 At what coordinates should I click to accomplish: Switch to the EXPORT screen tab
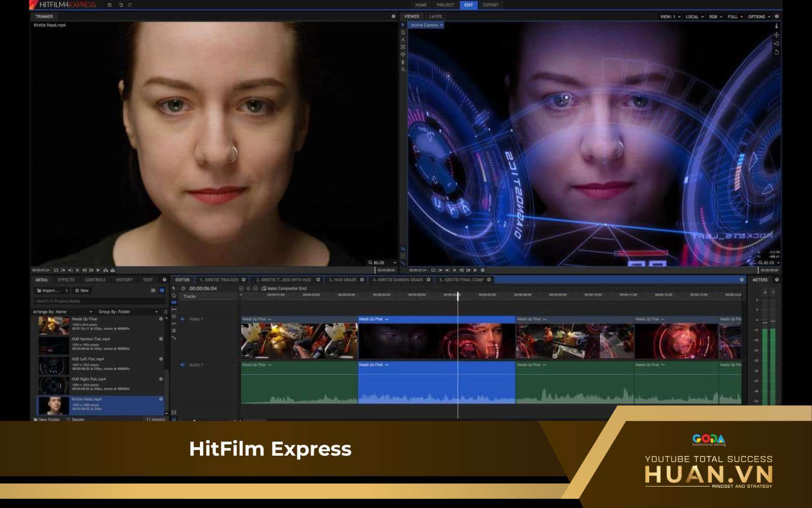490,5
